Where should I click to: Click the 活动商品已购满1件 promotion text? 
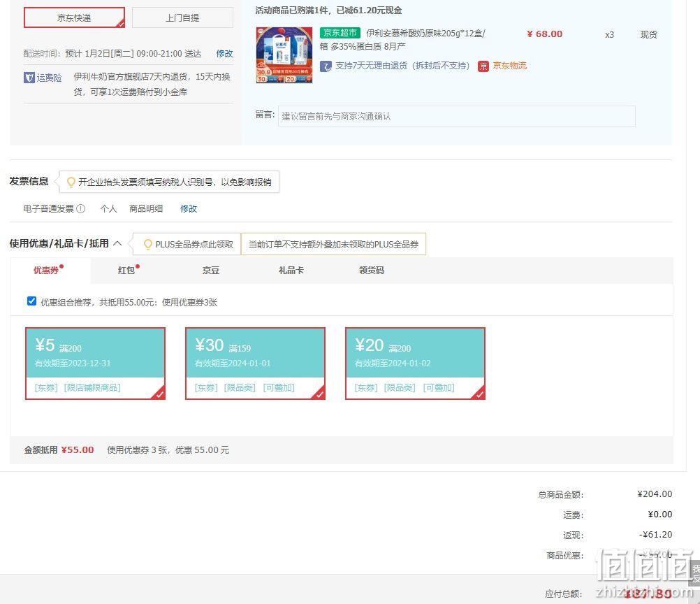(328, 10)
